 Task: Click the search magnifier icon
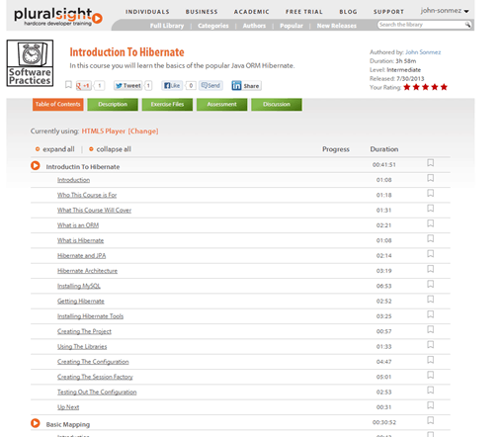coord(467,25)
